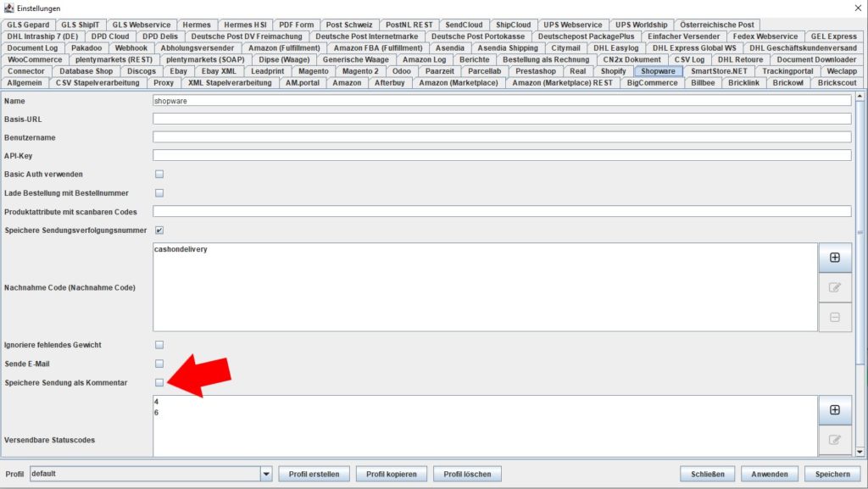The image size is (868, 489).
Task: Select the Billbee tab
Action: click(703, 83)
